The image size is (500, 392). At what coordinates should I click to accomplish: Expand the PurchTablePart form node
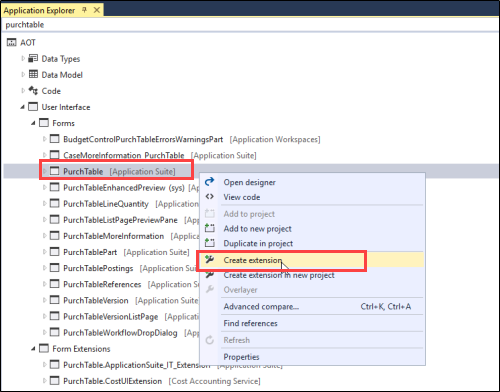44,252
